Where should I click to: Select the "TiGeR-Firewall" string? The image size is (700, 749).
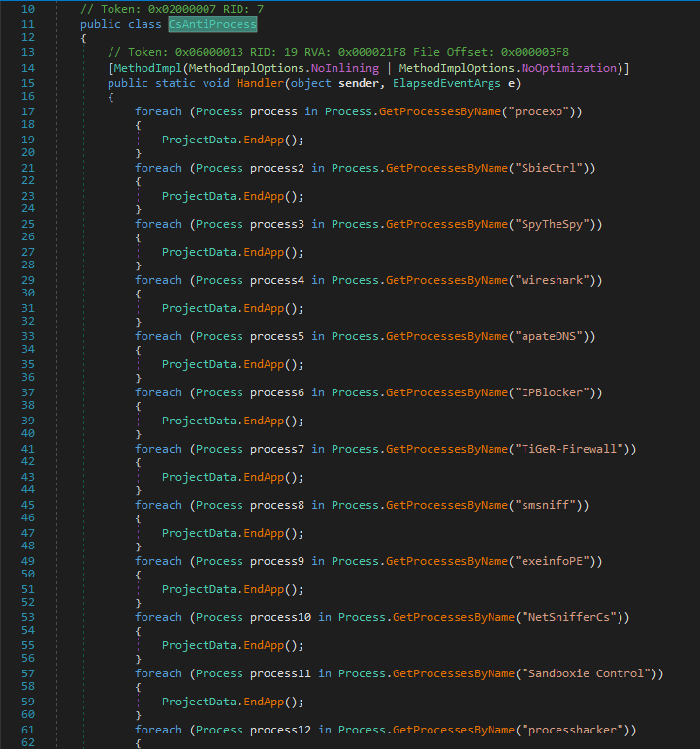click(x=572, y=449)
